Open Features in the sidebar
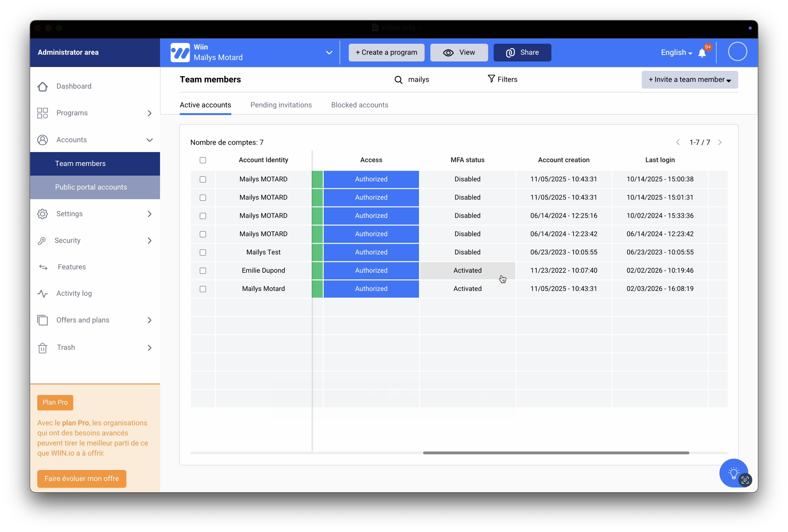 point(72,267)
